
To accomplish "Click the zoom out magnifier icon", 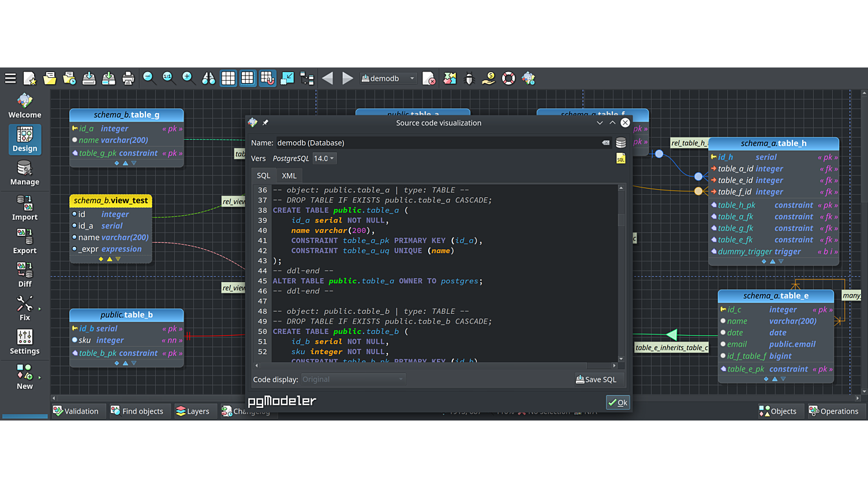I will 149,78.
